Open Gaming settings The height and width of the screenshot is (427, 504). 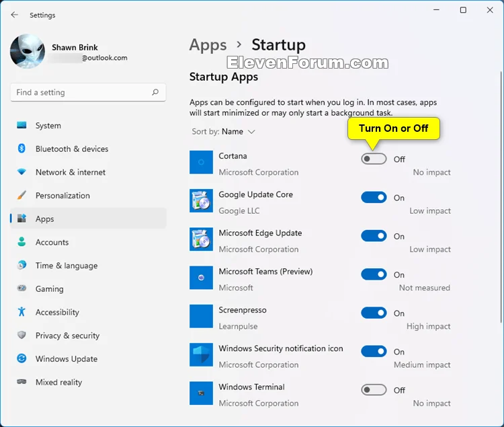point(89,288)
